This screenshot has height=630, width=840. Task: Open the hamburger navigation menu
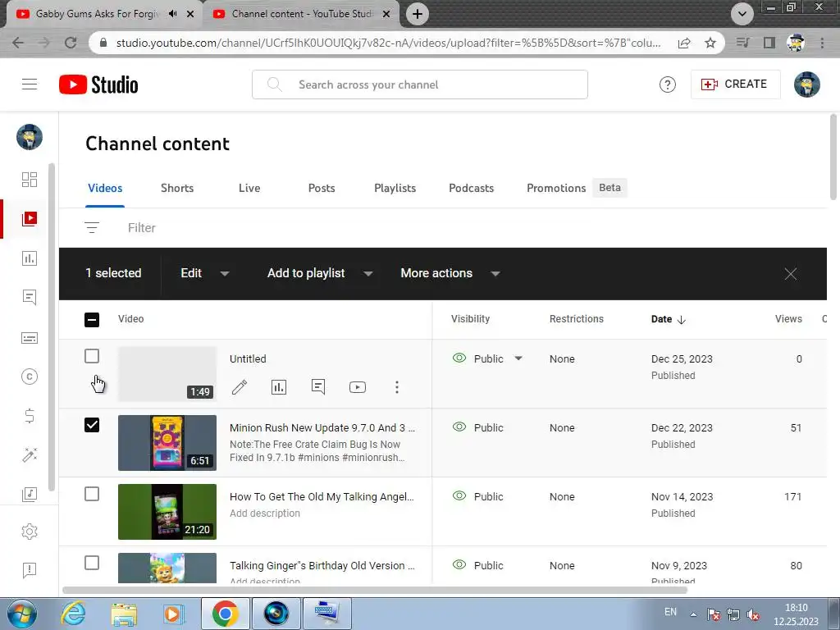click(x=30, y=84)
